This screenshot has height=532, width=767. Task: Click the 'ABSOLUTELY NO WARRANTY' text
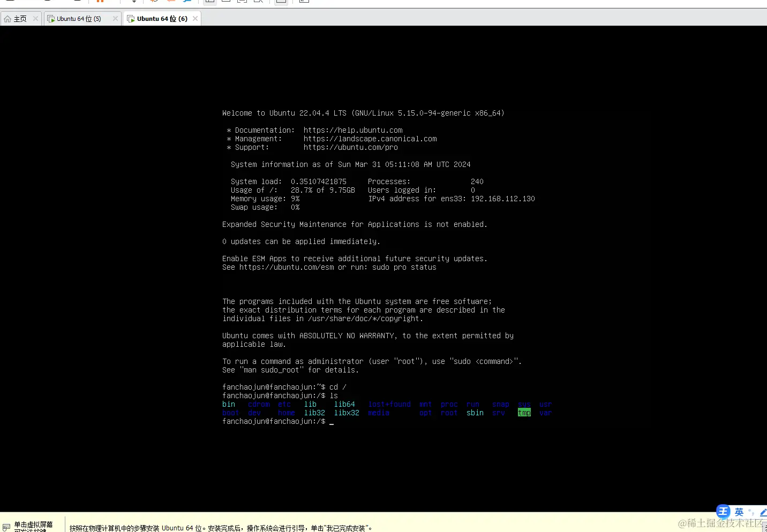tap(347, 336)
